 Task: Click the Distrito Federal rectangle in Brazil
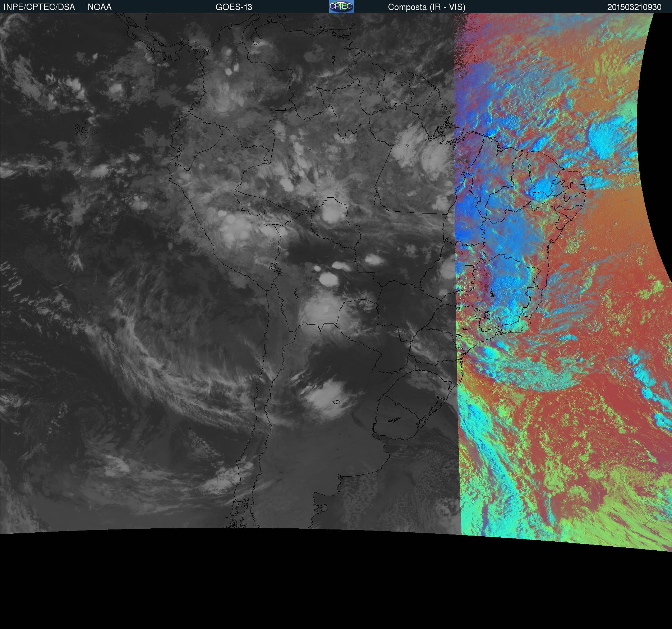(x=469, y=268)
